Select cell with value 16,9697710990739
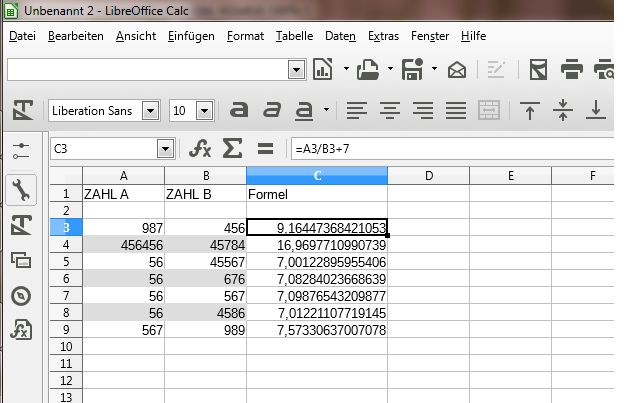Image resolution: width=644 pixels, height=403 pixels. coord(317,245)
